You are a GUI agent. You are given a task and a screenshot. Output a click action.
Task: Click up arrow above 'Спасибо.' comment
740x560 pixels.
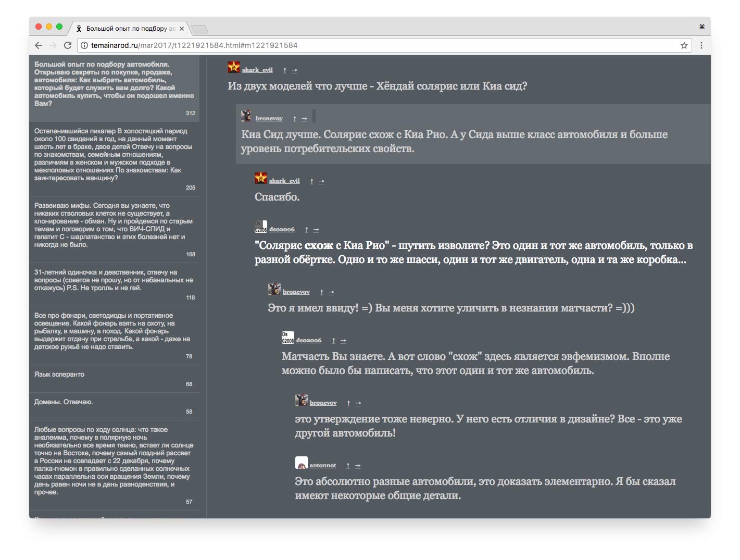tap(311, 181)
